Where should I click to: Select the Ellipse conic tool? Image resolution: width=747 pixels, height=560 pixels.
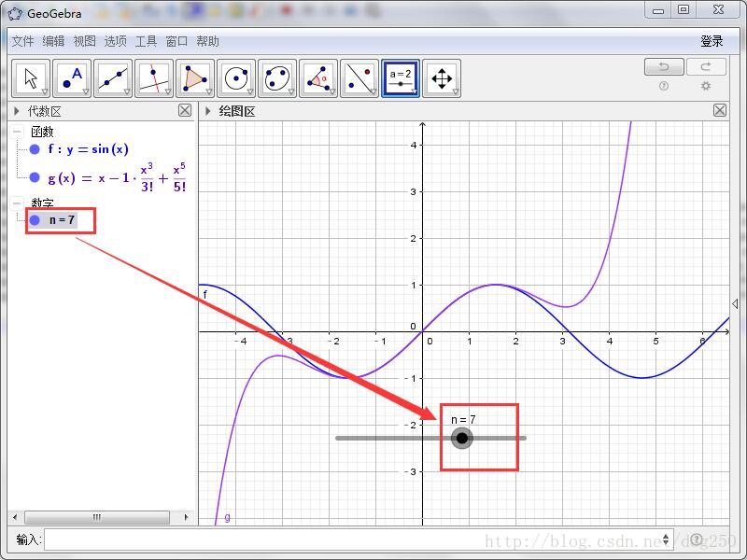[x=277, y=78]
